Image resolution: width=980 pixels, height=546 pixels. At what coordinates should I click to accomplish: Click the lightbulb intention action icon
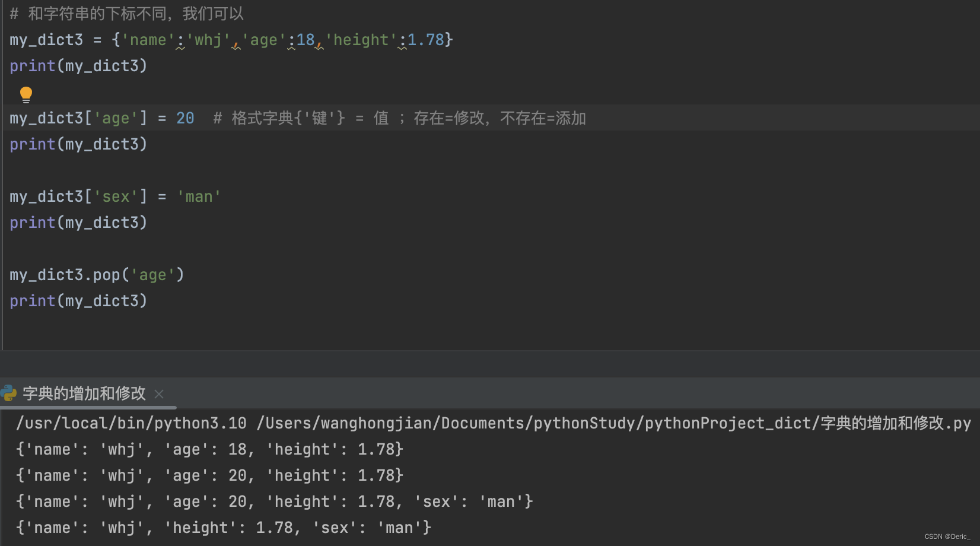coord(26,94)
